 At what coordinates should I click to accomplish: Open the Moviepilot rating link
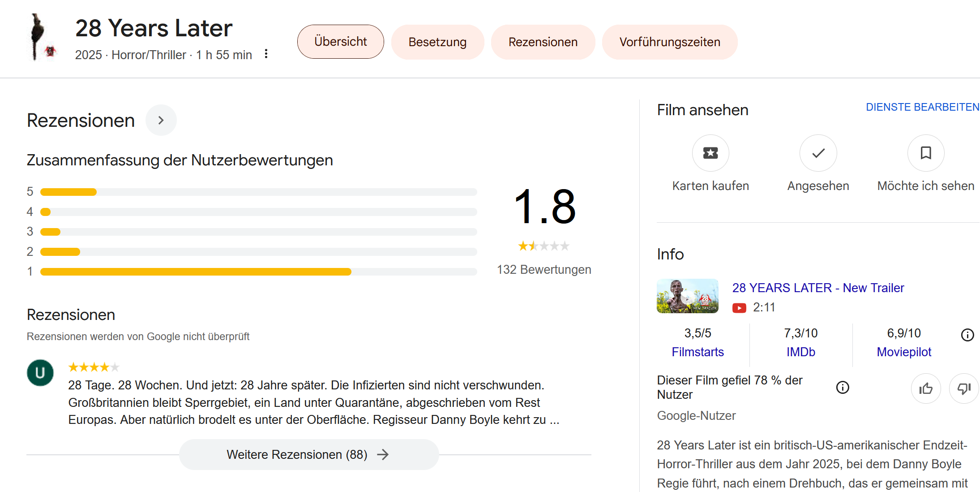[904, 352]
